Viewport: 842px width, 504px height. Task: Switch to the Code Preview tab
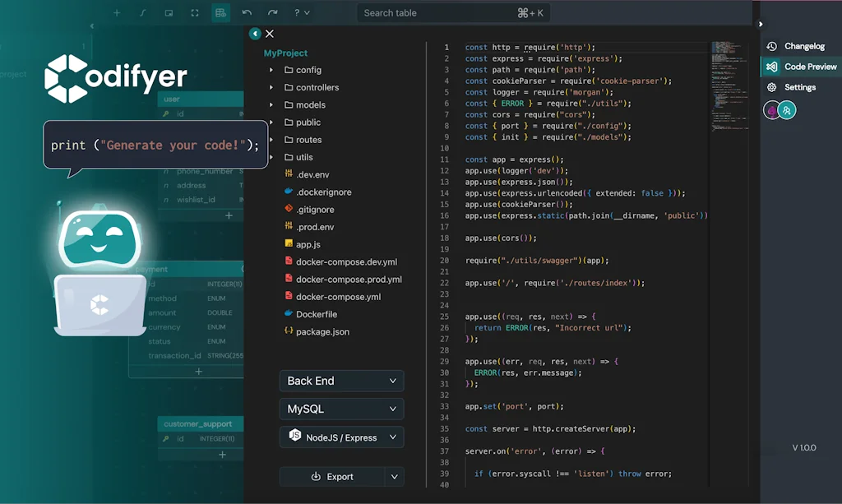(x=808, y=67)
